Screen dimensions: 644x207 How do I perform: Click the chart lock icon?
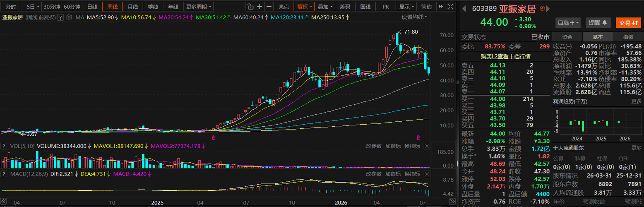pos(250,7)
